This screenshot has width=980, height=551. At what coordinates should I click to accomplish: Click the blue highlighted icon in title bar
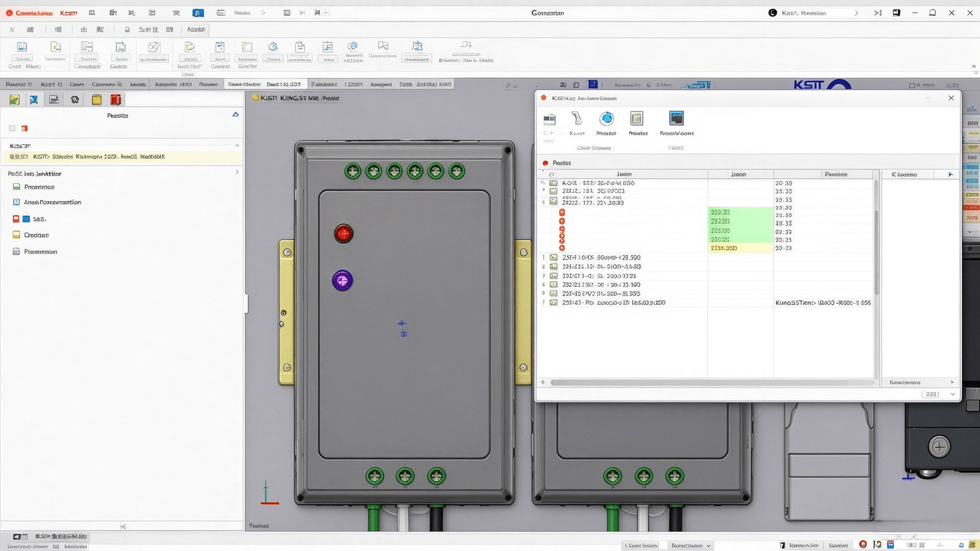click(198, 13)
